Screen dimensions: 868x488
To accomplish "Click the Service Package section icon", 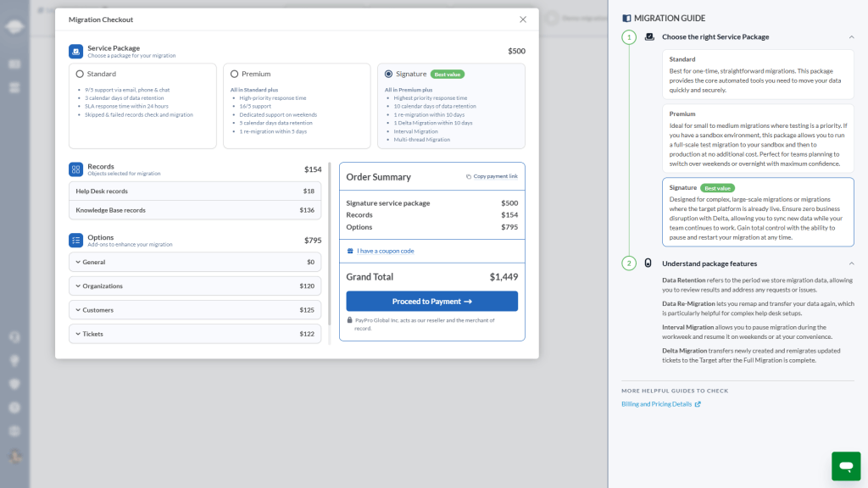I will coord(75,51).
